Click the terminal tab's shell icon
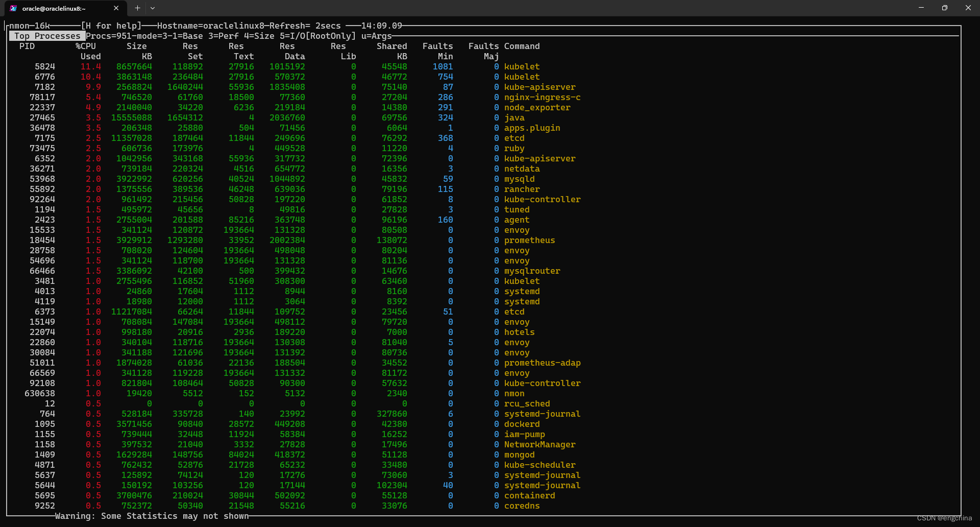This screenshot has height=527, width=980. pyautogui.click(x=13, y=8)
